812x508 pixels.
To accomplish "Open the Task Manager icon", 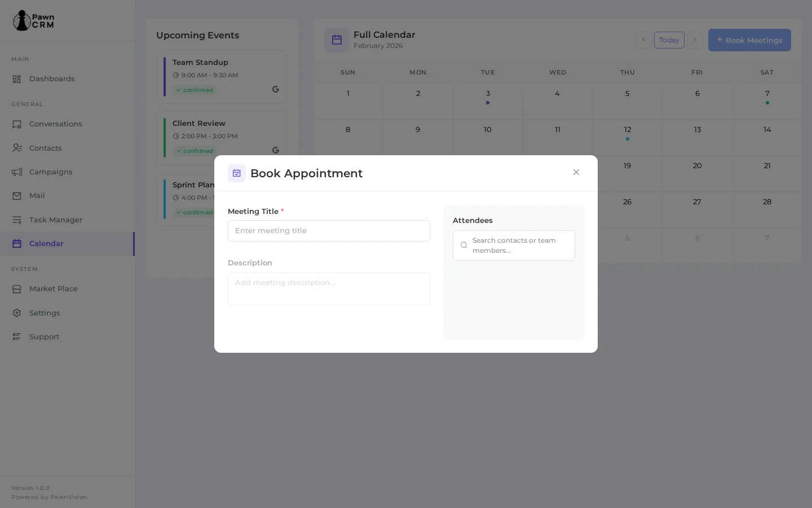I will tap(17, 220).
